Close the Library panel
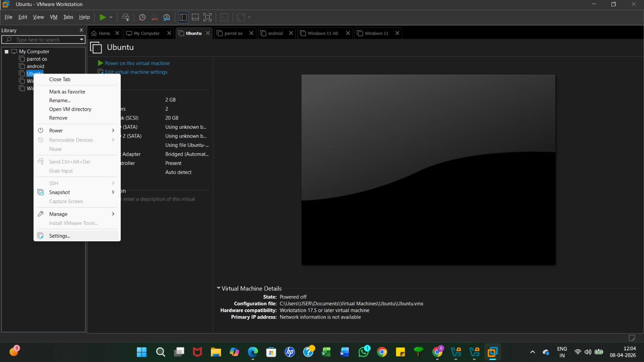The width and height of the screenshot is (644, 362). 81,30
